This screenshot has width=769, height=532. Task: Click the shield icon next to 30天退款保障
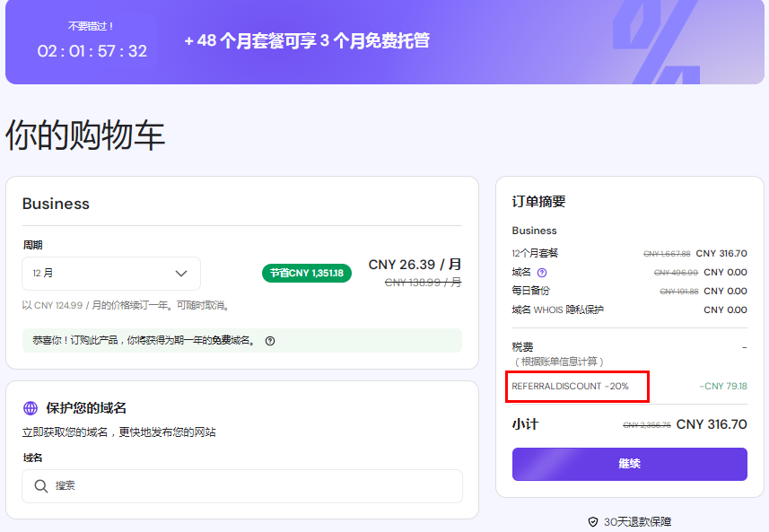click(591, 520)
